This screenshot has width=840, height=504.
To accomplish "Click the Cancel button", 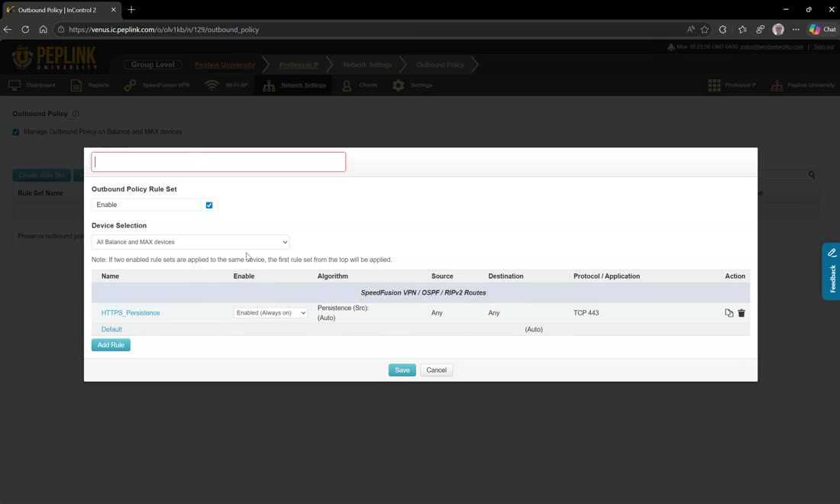I will click(x=436, y=370).
